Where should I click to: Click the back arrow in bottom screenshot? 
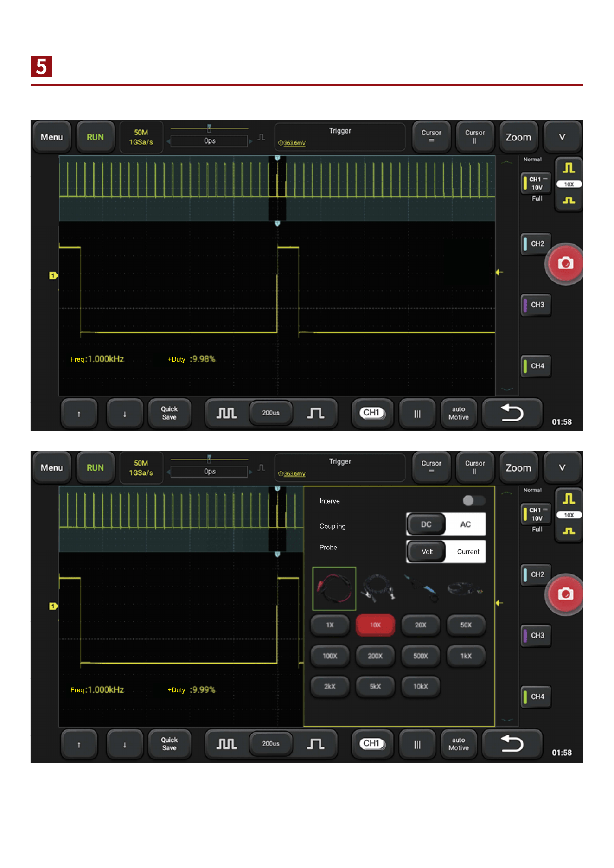click(x=512, y=744)
